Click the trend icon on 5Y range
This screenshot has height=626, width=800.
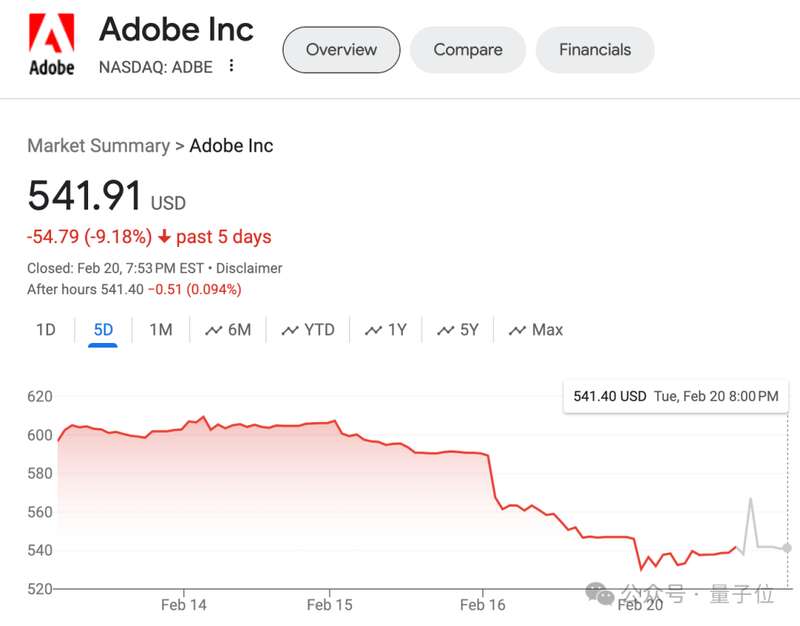445,330
